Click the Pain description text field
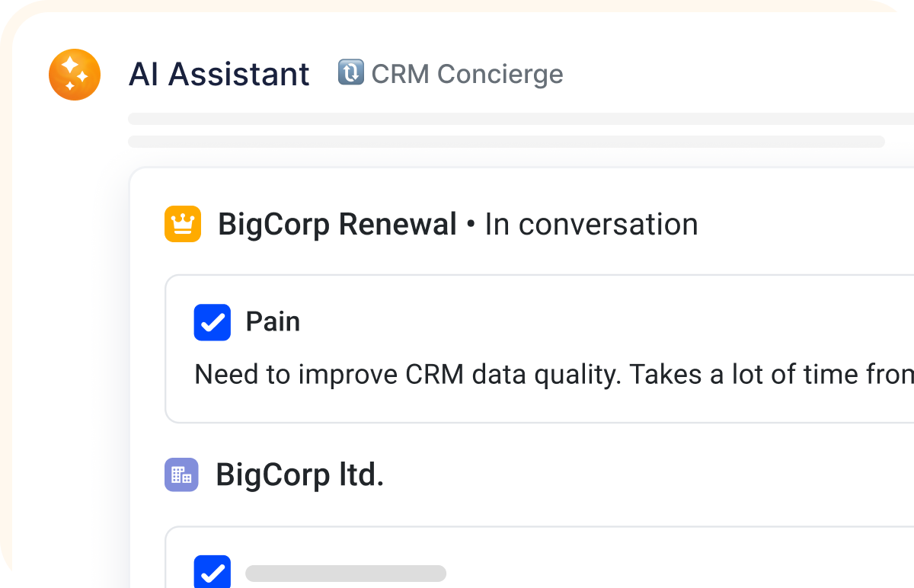914x588 pixels. coord(533,374)
